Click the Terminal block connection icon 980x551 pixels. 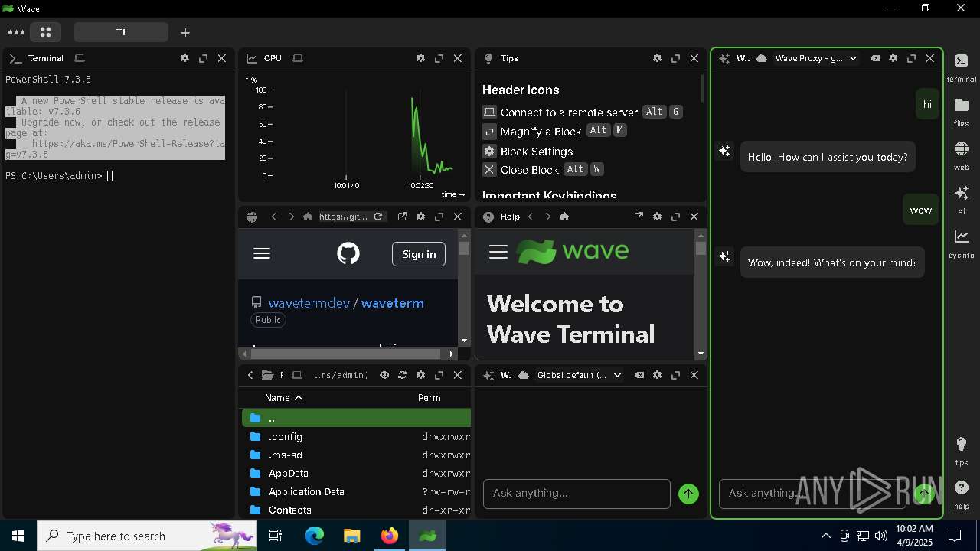click(80, 58)
